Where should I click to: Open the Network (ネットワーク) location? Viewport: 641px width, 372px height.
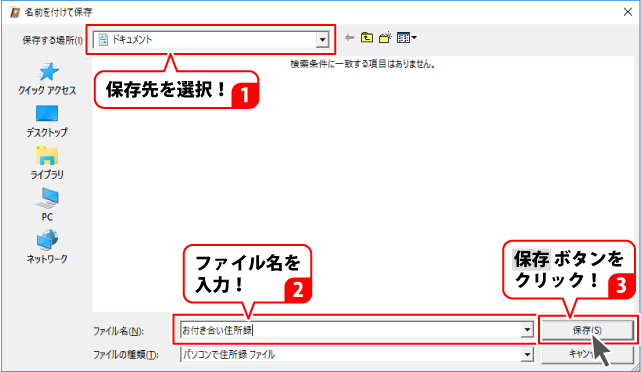click(x=47, y=247)
